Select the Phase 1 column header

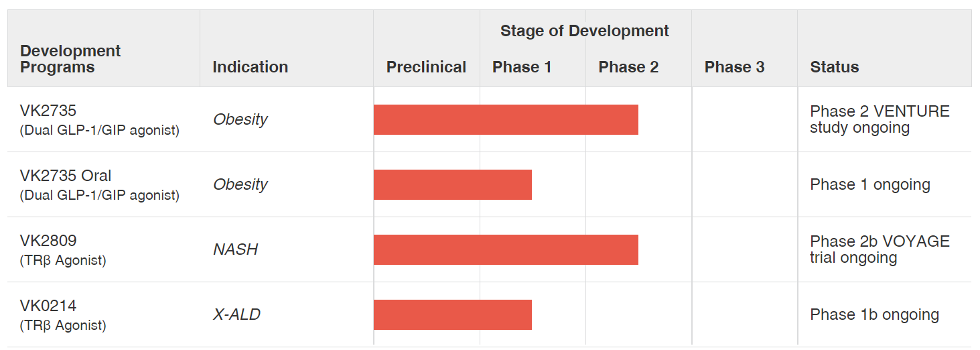tap(522, 67)
